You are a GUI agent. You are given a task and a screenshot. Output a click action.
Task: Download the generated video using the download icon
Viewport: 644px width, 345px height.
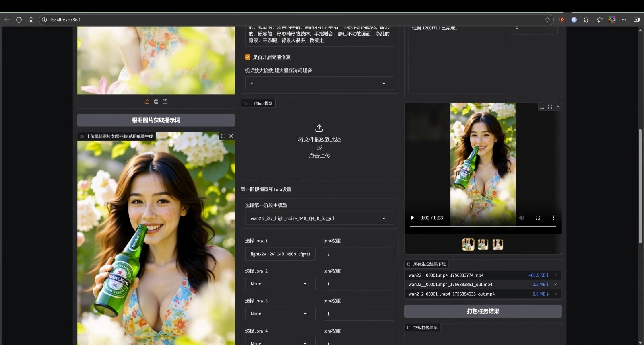point(542,107)
